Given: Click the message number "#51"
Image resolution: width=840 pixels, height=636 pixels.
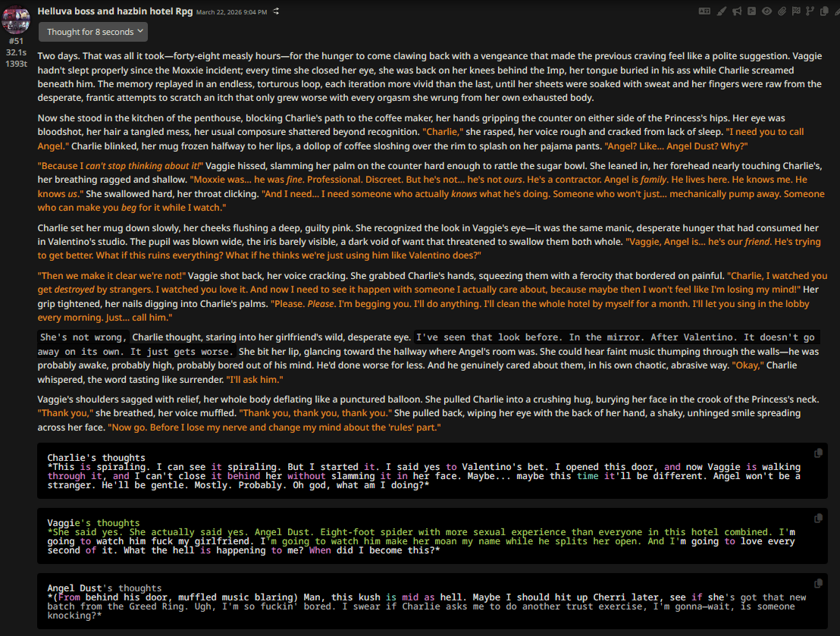Looking at the screenshot, I should [16, 41].
